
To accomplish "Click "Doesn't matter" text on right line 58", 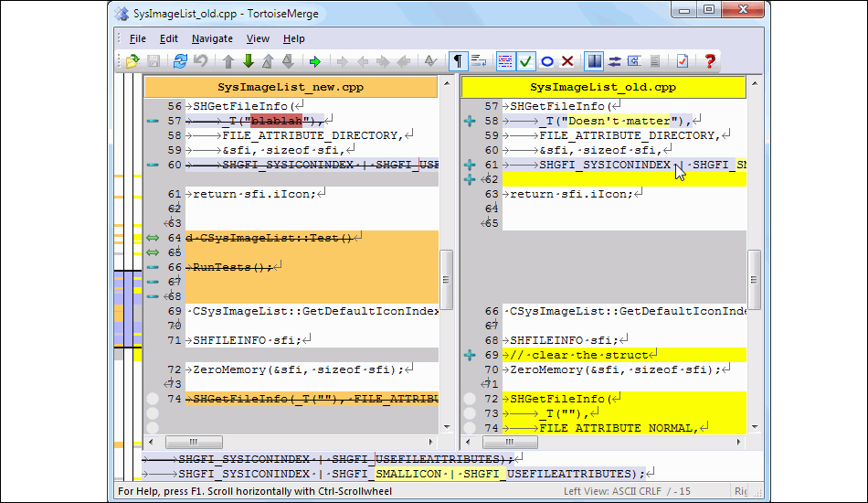I will tap(619, 121).
